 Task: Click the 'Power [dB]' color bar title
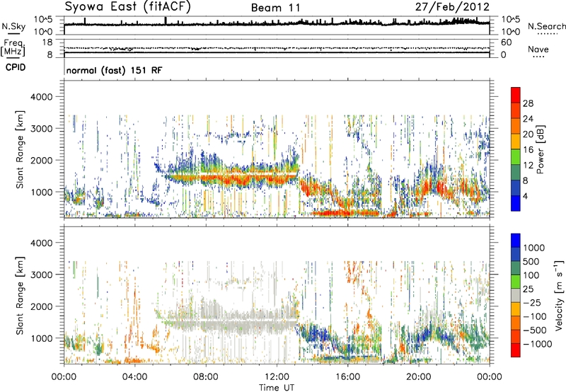pyautogui.click(x=541, y=149)
